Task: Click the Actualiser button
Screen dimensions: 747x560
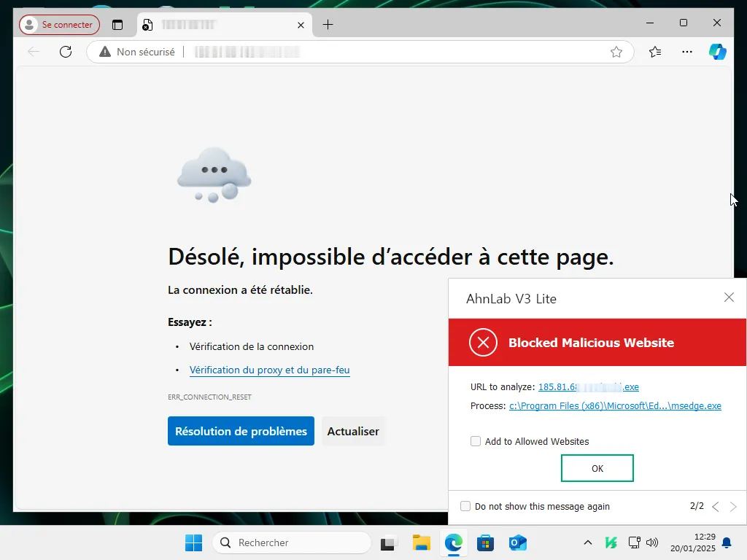Action: pyautogui.click(x=353, y=431)
